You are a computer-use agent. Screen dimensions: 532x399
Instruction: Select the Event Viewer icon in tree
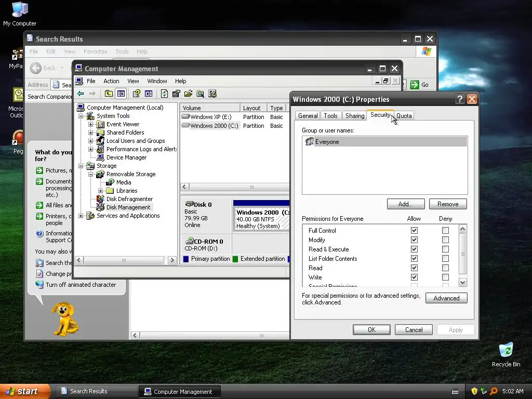100,124
